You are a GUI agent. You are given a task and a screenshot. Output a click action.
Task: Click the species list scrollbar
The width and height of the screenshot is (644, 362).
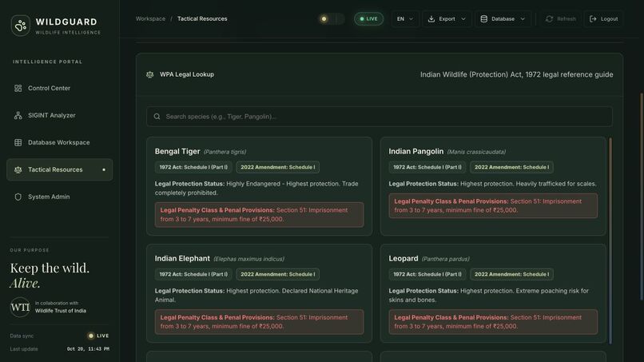pyautogui.click(x=610, y=241)
